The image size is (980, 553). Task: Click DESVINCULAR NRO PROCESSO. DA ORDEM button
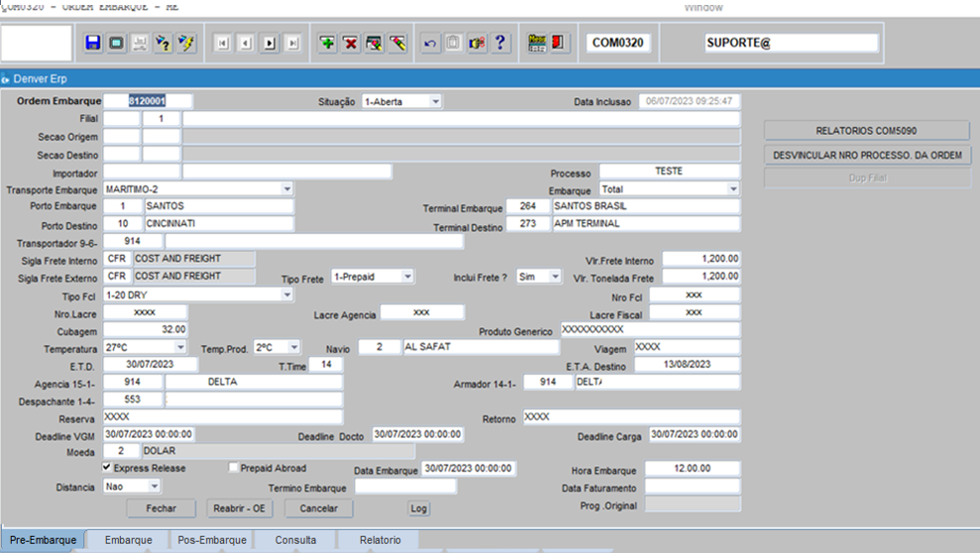867,155
